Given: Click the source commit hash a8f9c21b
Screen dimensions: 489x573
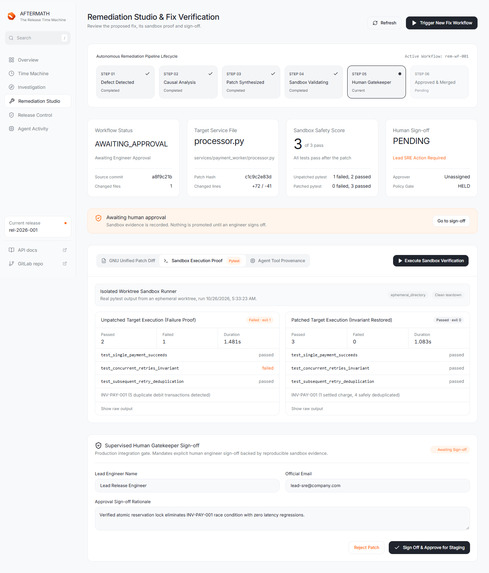Looking at the screenshot, I should [162, 177].
